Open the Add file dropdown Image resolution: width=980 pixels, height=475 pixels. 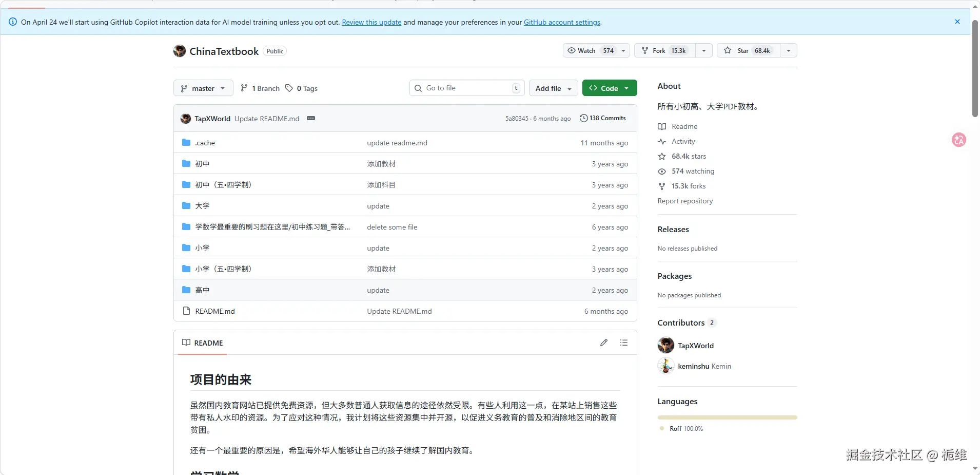(554, 88)
